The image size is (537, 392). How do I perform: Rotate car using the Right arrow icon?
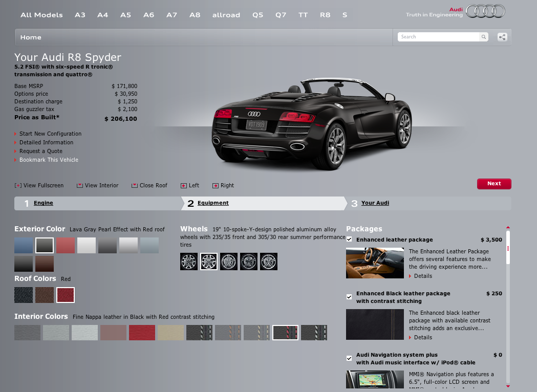click(216, 186)
